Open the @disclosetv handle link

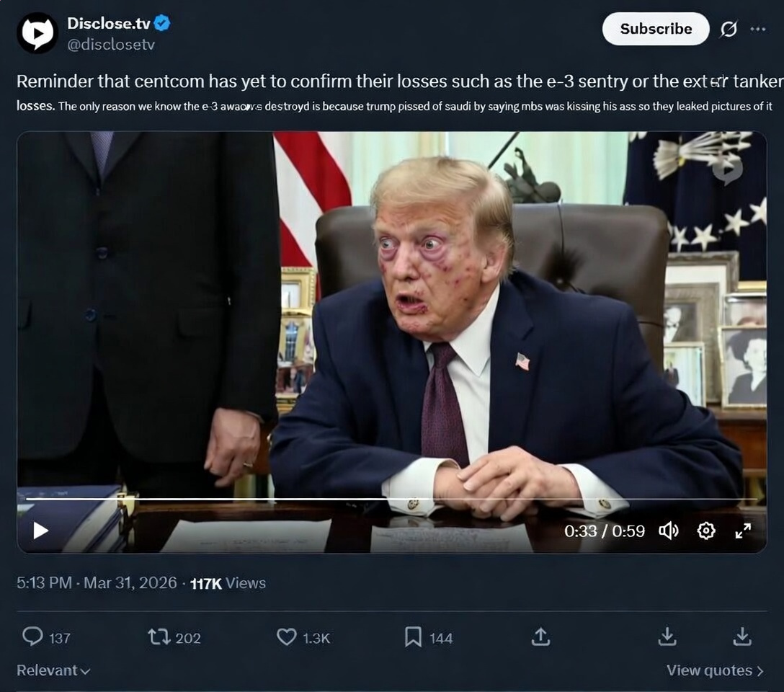[111, 45]
